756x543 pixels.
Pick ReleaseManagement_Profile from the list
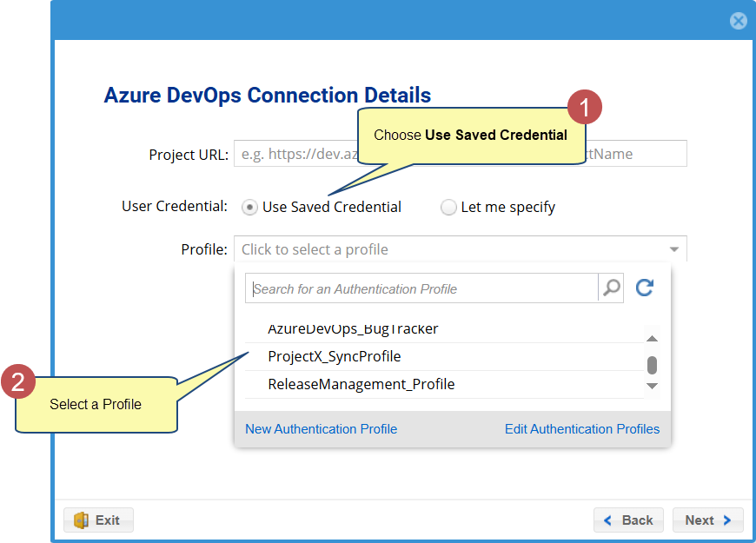[x=361, y=385]
